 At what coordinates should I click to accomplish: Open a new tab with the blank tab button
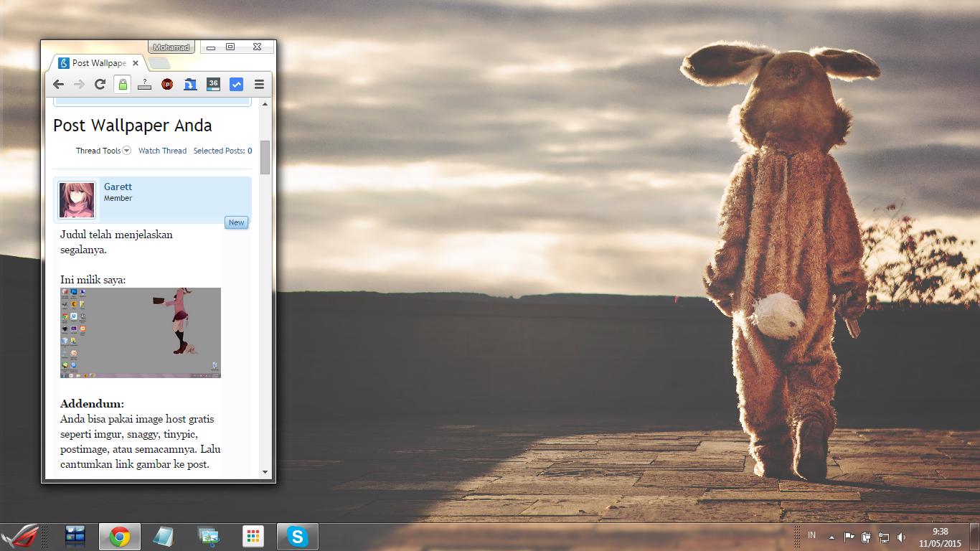tap(159, 63)
